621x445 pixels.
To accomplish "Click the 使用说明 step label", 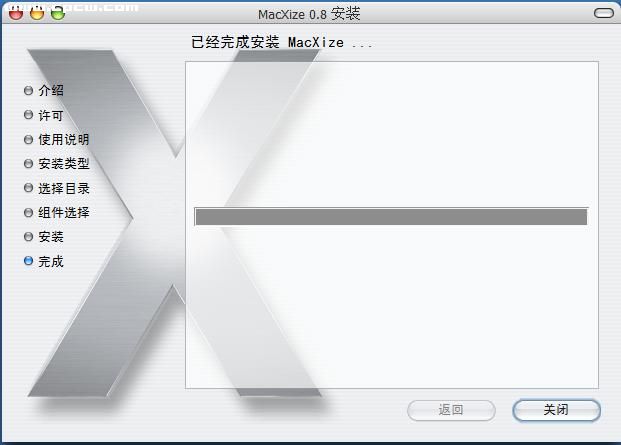I will pos(64,139).
